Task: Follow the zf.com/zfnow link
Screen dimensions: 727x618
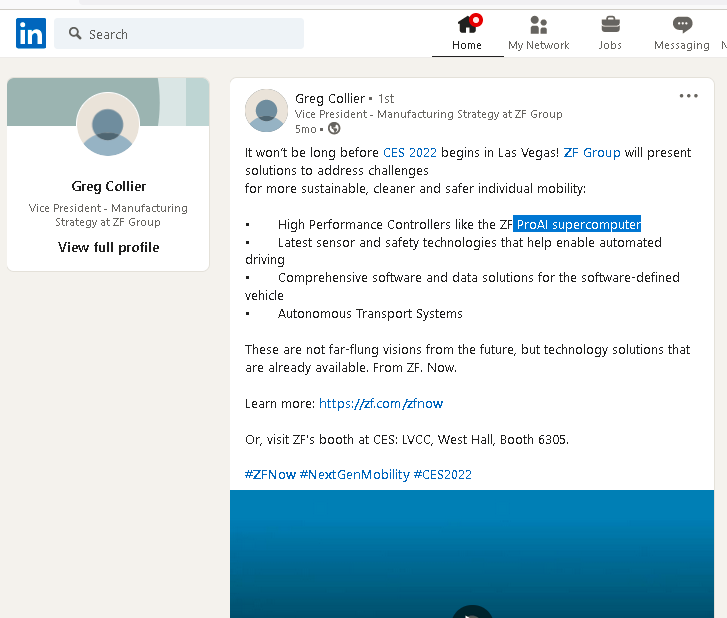Action: 380,403
